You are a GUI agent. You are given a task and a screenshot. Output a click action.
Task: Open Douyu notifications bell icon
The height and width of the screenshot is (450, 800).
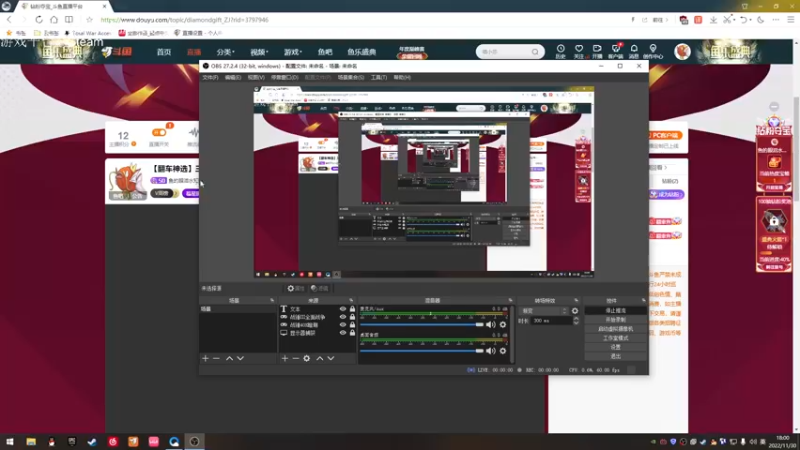634,51
